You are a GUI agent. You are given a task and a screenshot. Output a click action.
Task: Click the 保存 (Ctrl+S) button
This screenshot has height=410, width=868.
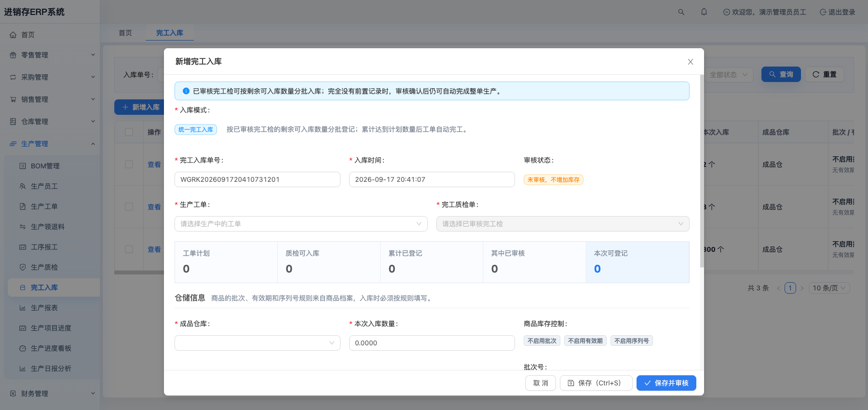tap(596, 383)
